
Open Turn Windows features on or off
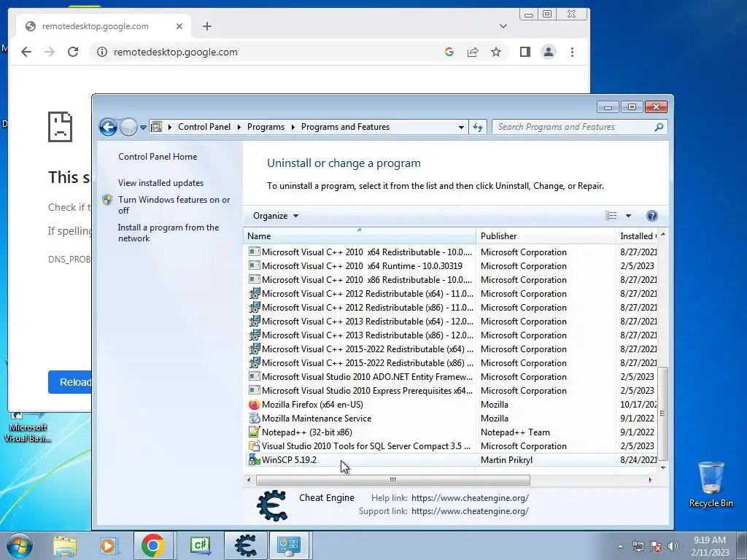(174, 205)
